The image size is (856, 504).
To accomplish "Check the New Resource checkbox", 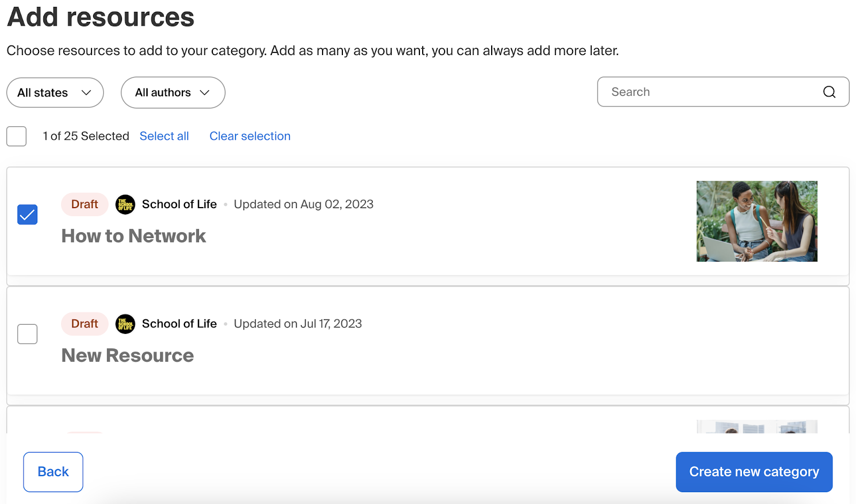I will [x=27, y=334].
